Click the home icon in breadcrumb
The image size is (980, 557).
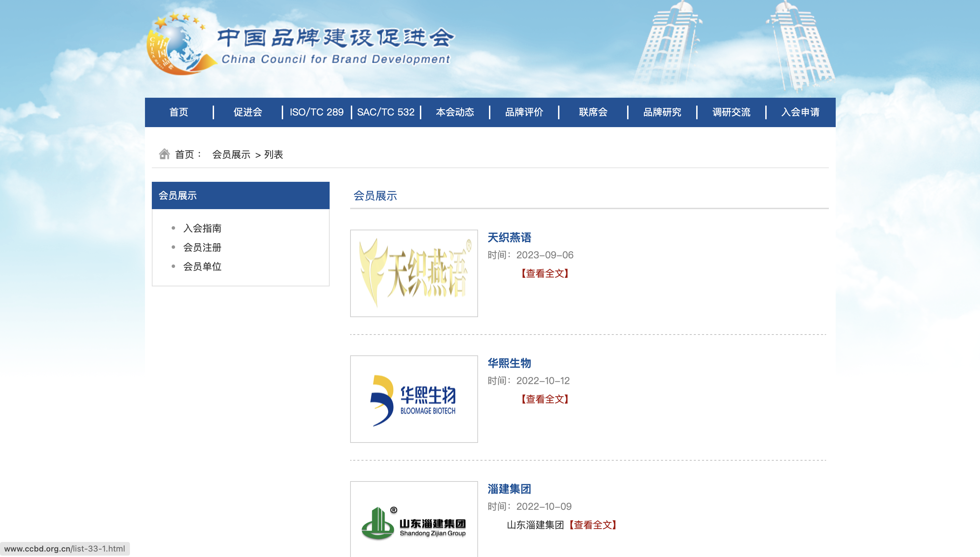pos(164,154)
